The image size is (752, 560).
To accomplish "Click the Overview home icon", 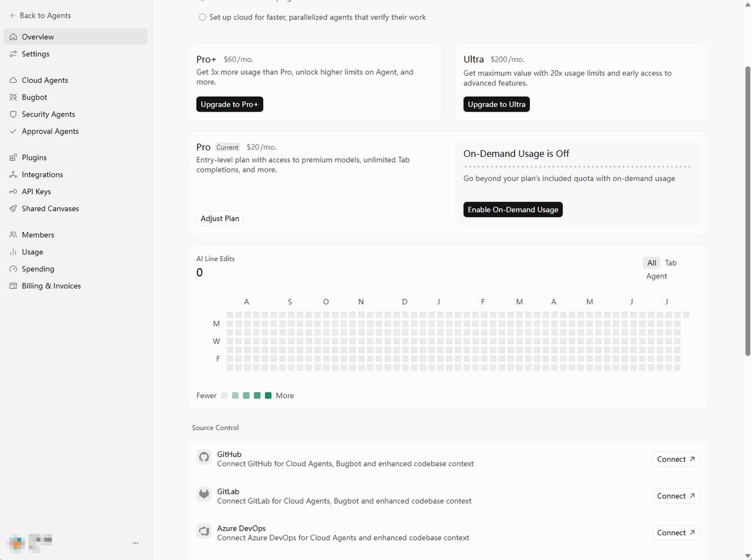I will (x=13, y=36).
